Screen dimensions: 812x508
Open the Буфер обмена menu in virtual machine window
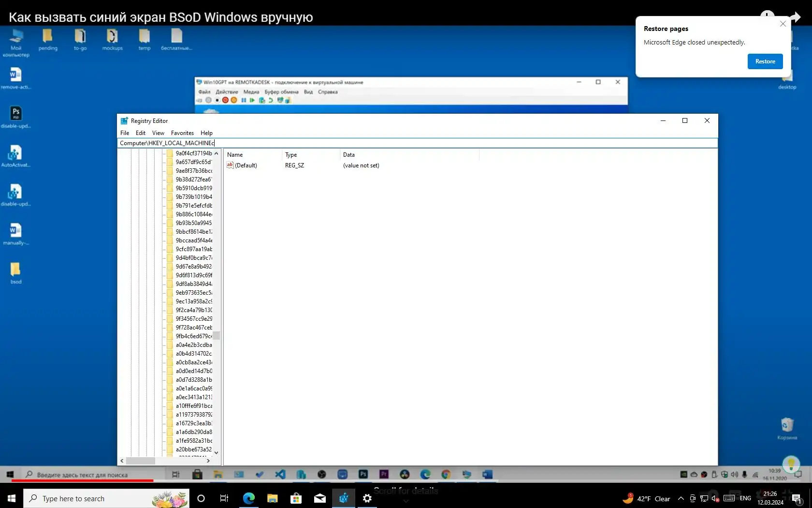tap(281, 92)
